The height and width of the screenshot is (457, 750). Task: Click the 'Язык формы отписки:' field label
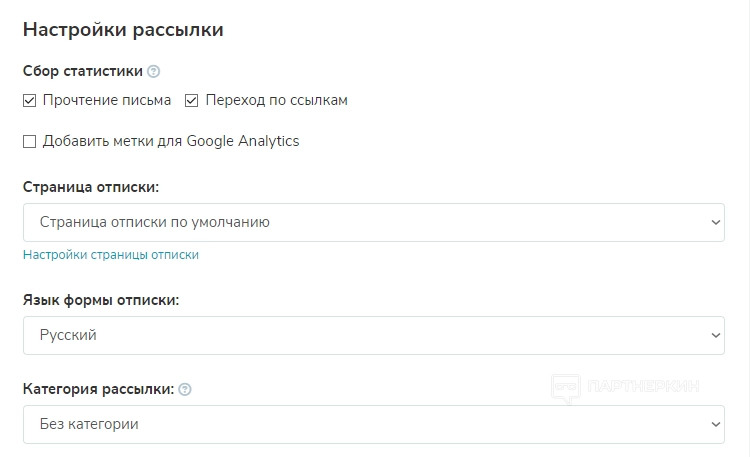[101, 300]
